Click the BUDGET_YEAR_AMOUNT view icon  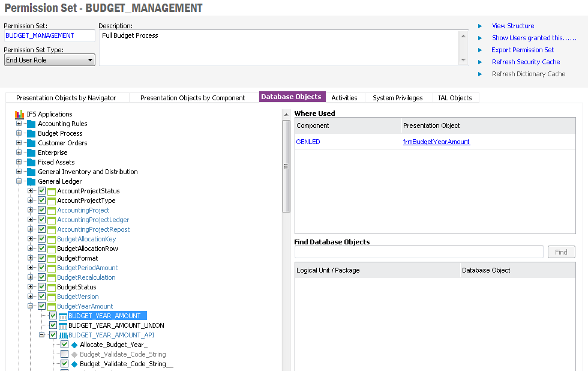[62, 316]
